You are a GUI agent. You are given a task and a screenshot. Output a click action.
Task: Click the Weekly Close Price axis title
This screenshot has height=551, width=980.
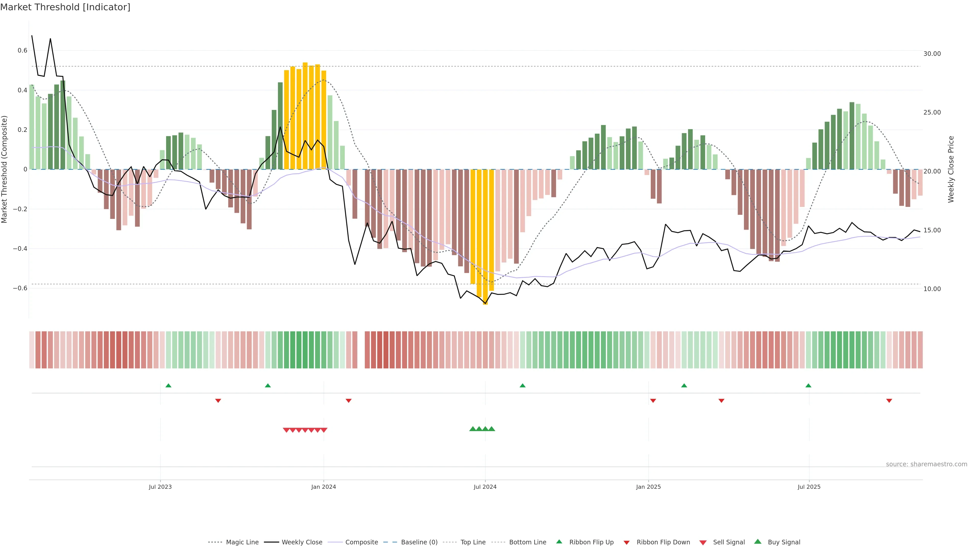(951, 169)
